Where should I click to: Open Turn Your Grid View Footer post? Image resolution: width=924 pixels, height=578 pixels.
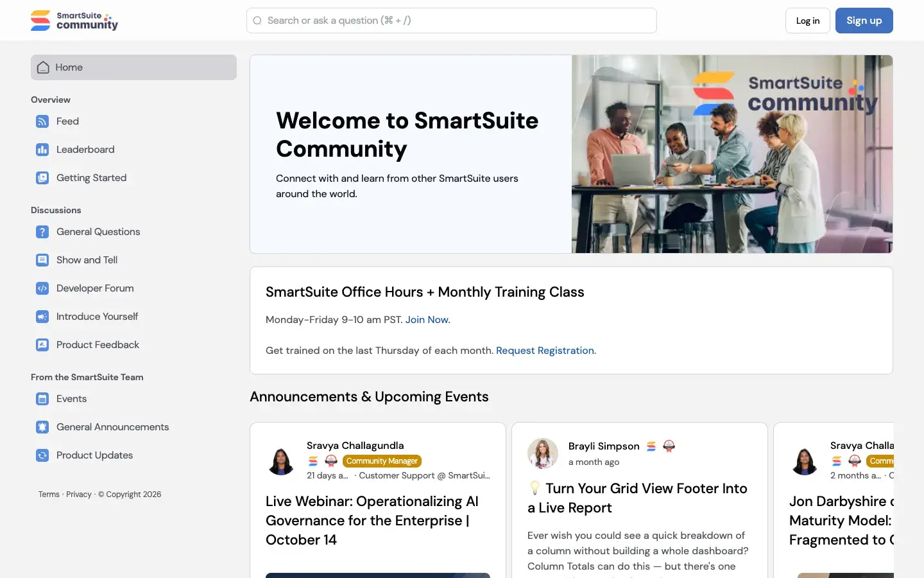637,498
